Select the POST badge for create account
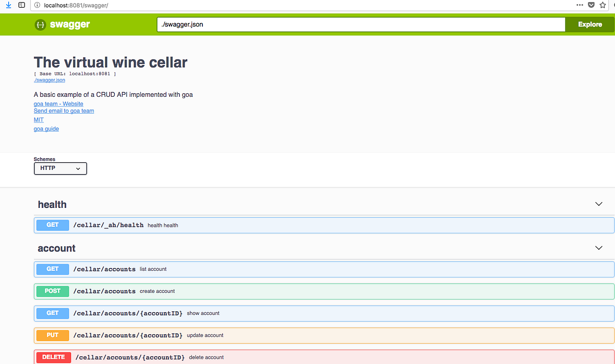The height and width of the screenshot is (364, 615). click(x=52, y=291)
